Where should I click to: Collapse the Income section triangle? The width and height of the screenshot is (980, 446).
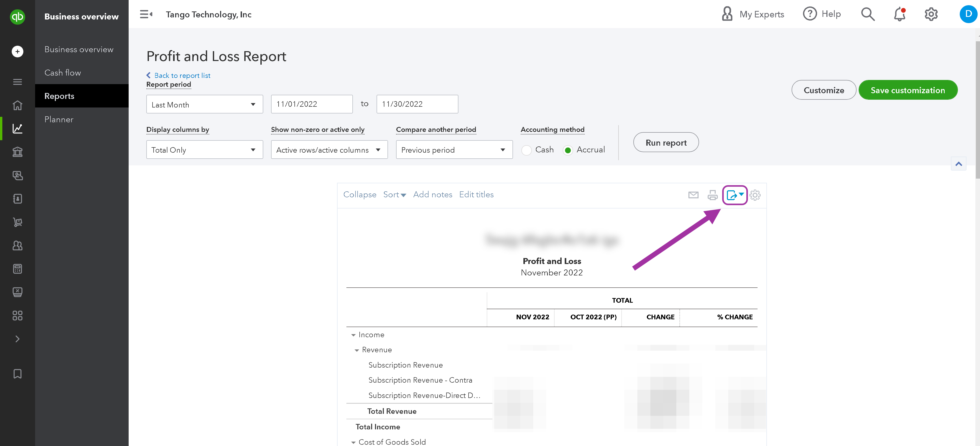coord(353,335)
